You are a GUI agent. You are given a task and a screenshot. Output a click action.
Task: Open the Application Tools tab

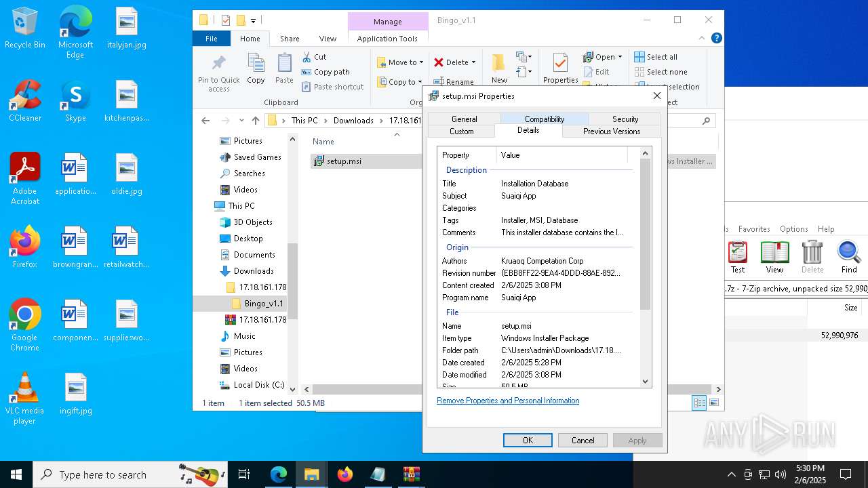click(387, 39)
